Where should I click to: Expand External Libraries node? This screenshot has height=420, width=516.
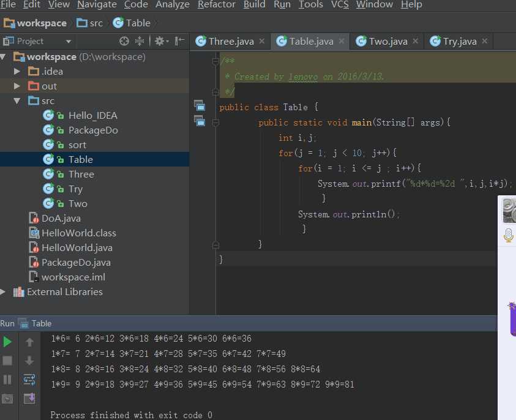(x=2, y=292)
